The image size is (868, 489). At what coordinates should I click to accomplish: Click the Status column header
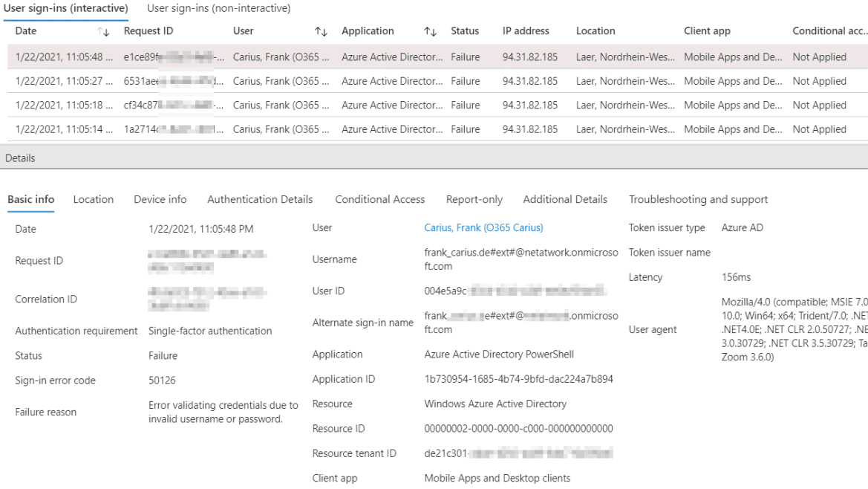point(465,31)
